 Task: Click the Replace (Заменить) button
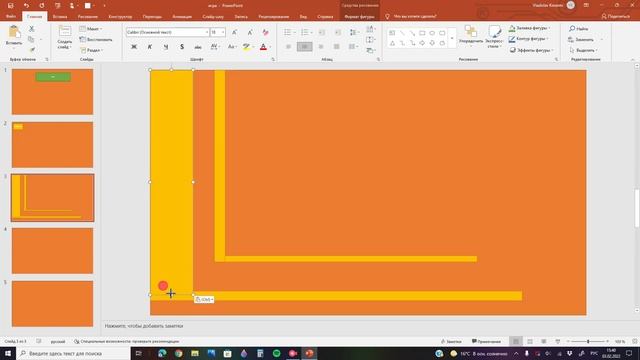pos(581,40)
